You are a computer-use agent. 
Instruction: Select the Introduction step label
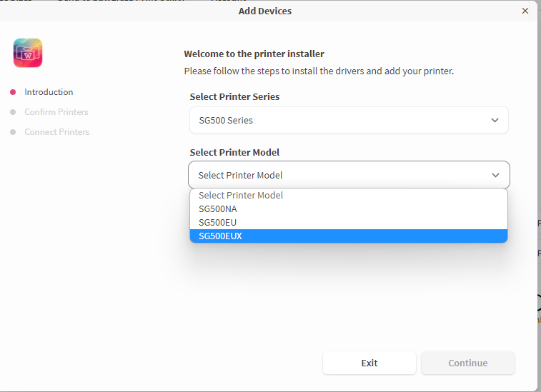[49, 92]
